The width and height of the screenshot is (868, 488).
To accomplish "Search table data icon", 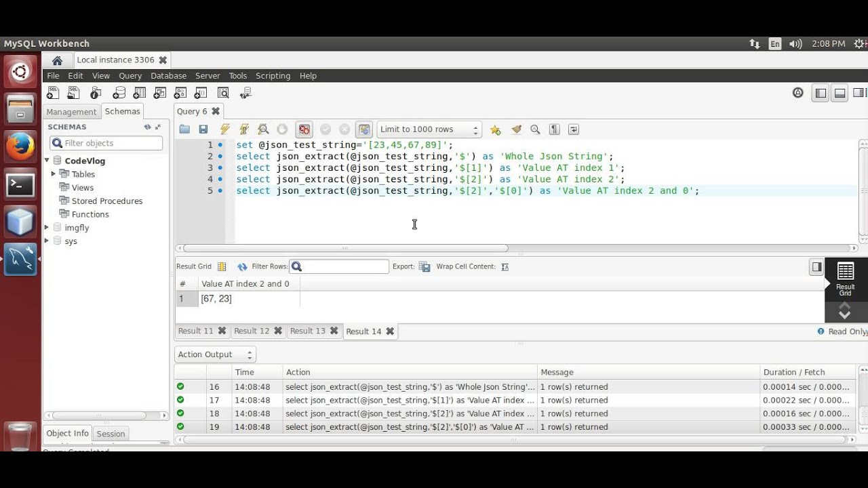I will [223, 93].
